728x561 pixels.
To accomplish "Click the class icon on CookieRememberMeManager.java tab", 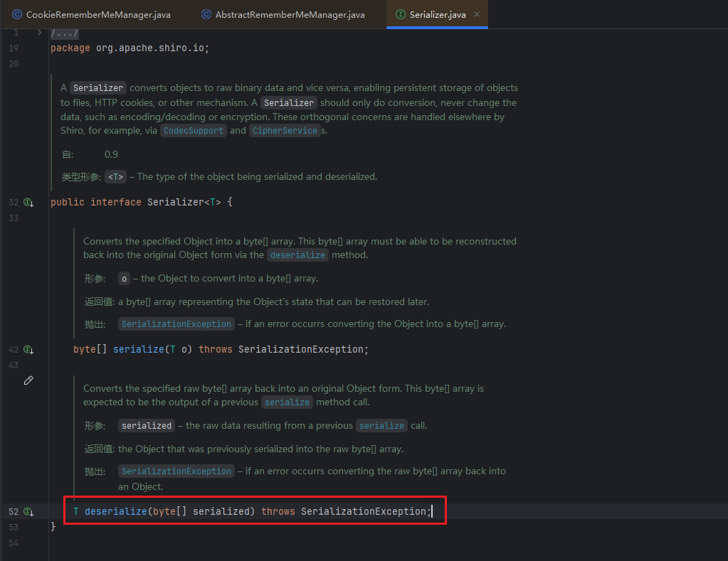I will tap(16, 14).
